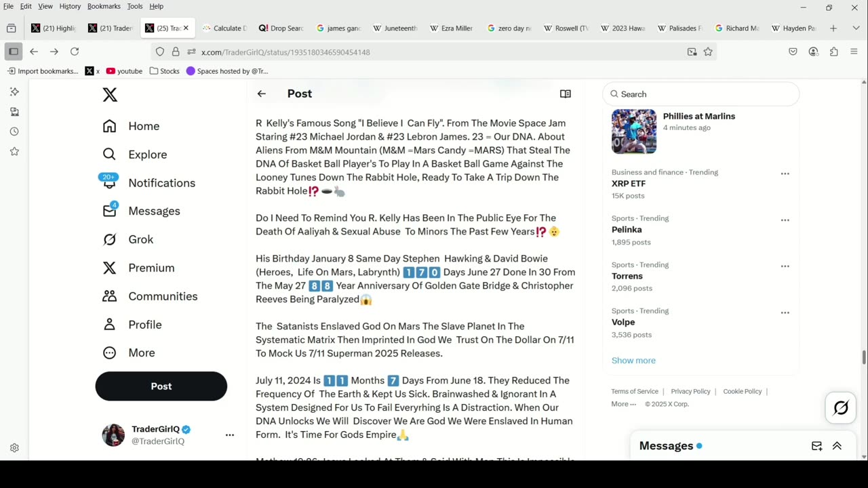
Task: Open the Torrens trending topic
Action: click(x=627, y=276)
